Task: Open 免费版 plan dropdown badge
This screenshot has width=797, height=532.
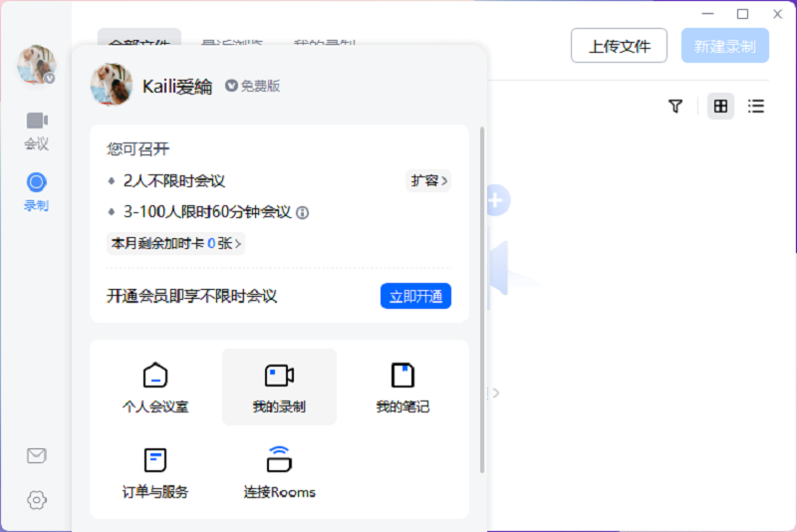Action: [x=253, y=87]
